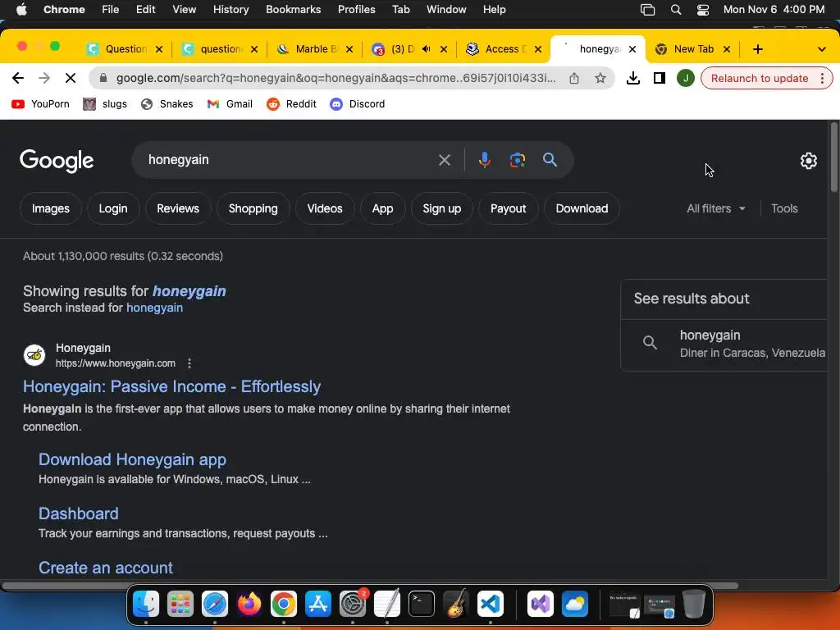Image resolution: width=840 pixels, height=630 pixels.
Task: Open Create an account sitelink
Action: 106,568
